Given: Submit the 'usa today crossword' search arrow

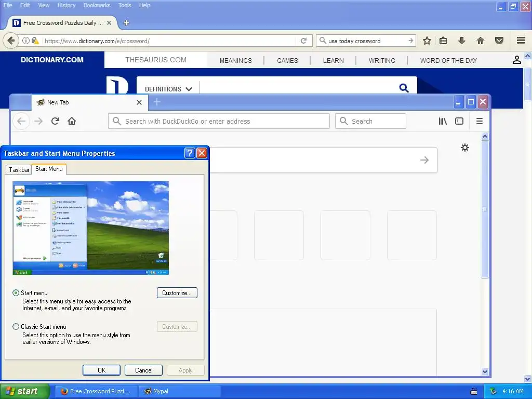Looking at the screenshot, I should (x=410, y=41).
